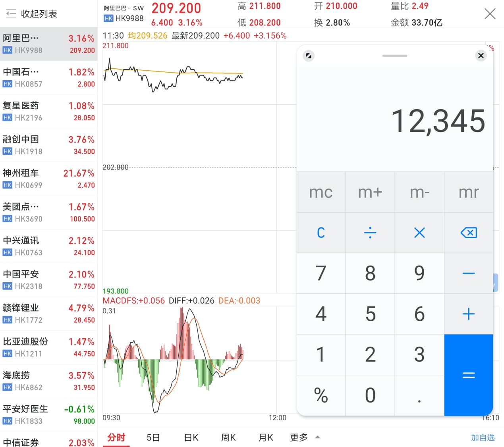
Task: Switch to the 月K tab
Action: tap(265, 437)
